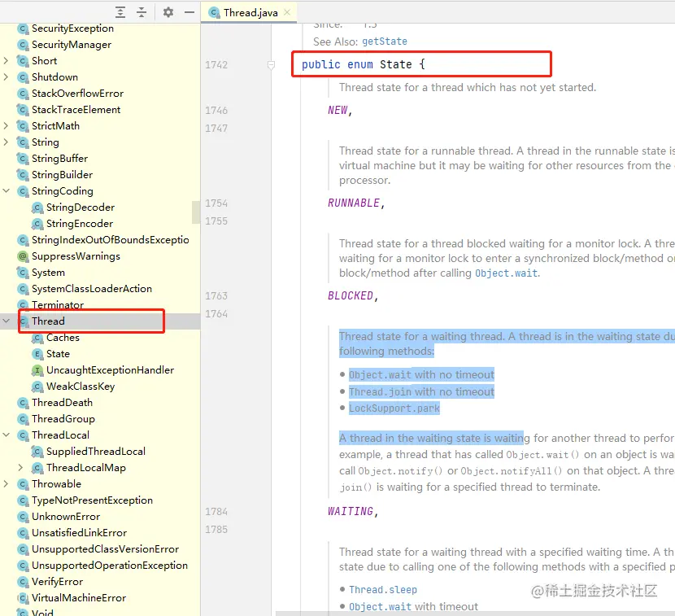Click the State enum icon in tree
675x616 pixels.
click(37, 354)
